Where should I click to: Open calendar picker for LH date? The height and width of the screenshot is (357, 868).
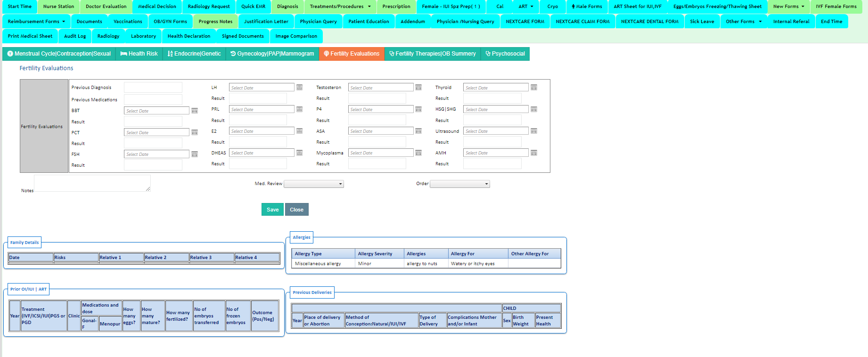299,87
